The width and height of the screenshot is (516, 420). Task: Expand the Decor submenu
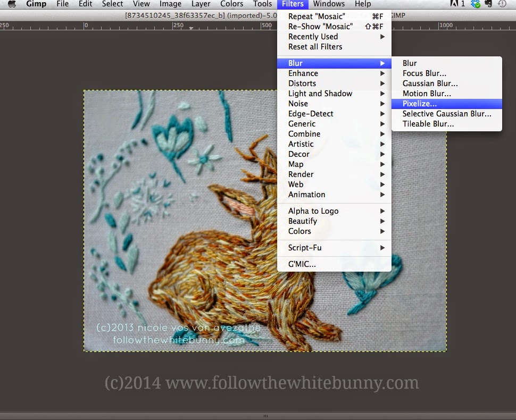[335, 154]
